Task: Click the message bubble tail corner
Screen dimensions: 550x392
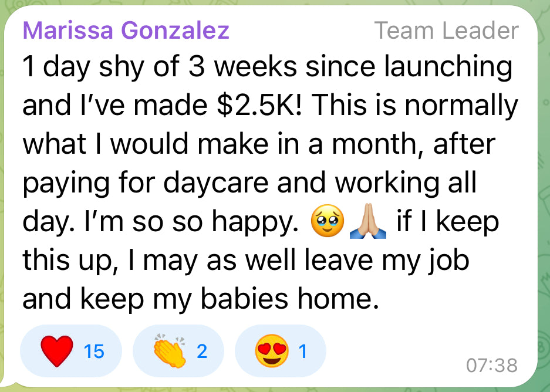Action: 8,380
